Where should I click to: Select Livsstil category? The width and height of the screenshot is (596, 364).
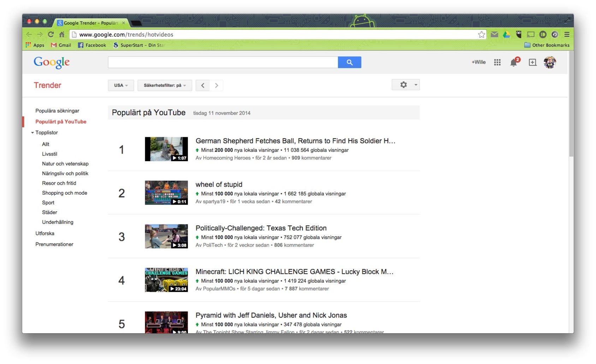coord(49,154)
